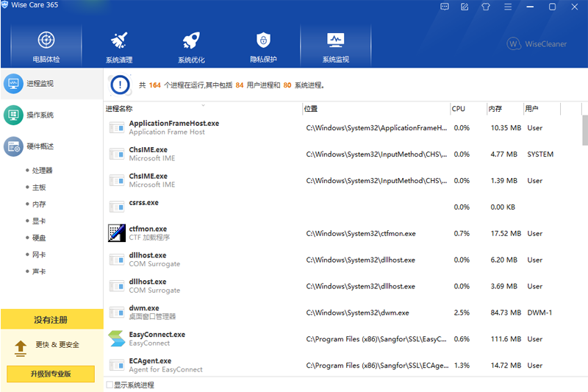Viewport: 588px width, 392px height.
Task: Open Hardware Overview section (硬件概述)
Action: tap(51, 146)
